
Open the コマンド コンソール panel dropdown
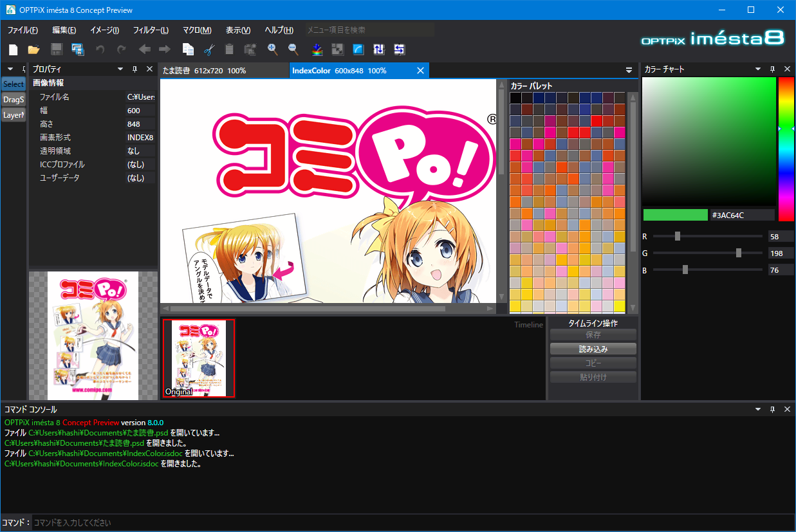pos(758,410)
